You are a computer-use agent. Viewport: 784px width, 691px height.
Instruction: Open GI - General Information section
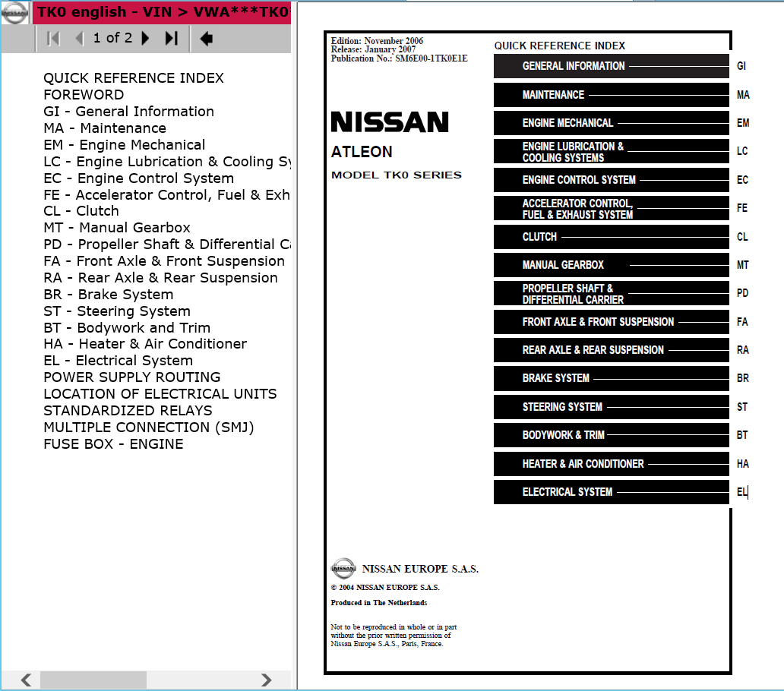128,112
